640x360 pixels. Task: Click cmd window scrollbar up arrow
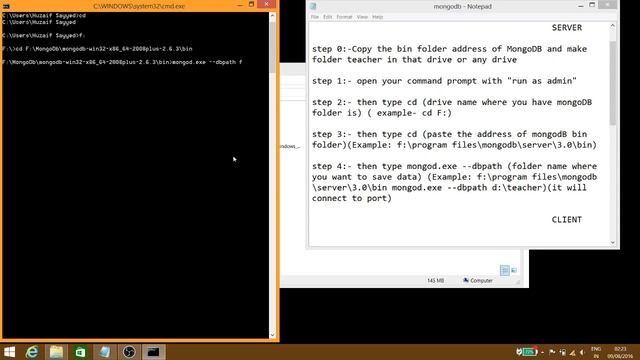coord(273,16)
